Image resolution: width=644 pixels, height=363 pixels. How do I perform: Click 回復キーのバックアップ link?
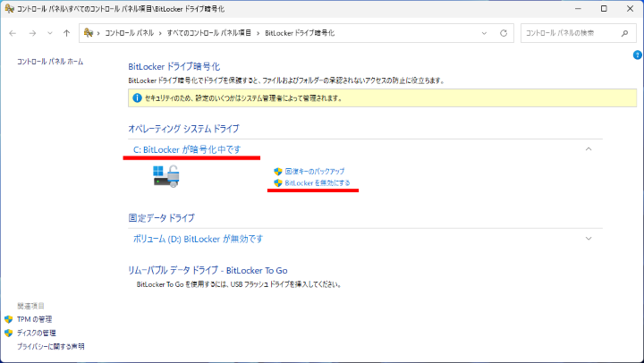tap(314, 171)
